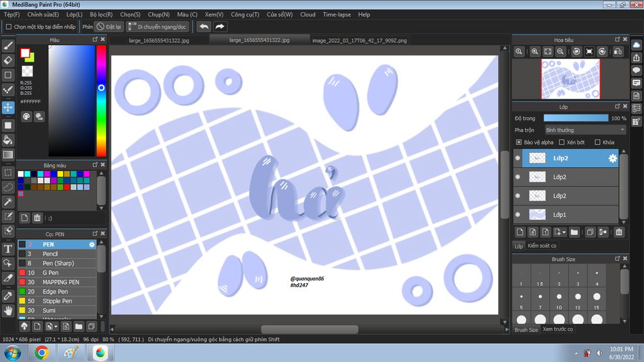Choose the Gradient tool
Image resolution: width=644 pixels, height=362 pixels.
point(8,155)
